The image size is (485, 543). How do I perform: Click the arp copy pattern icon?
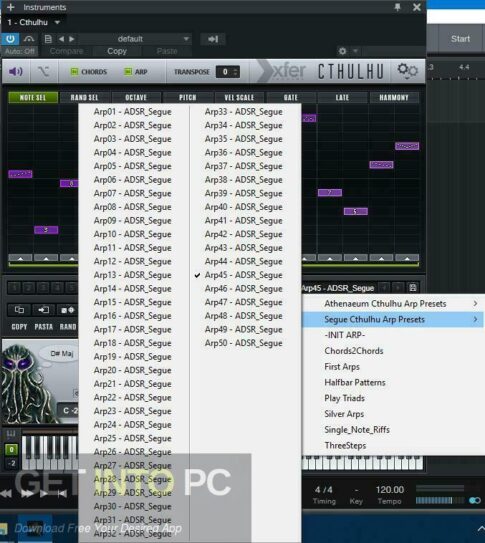19,310
